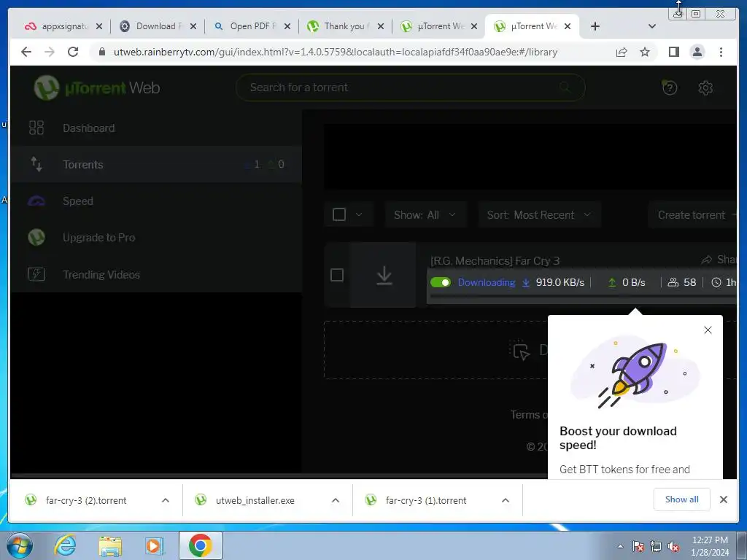Click the Far Cry 3 download arrow thumbnail
The width and height of the screenshot is (747, 560).
(384, 275)
